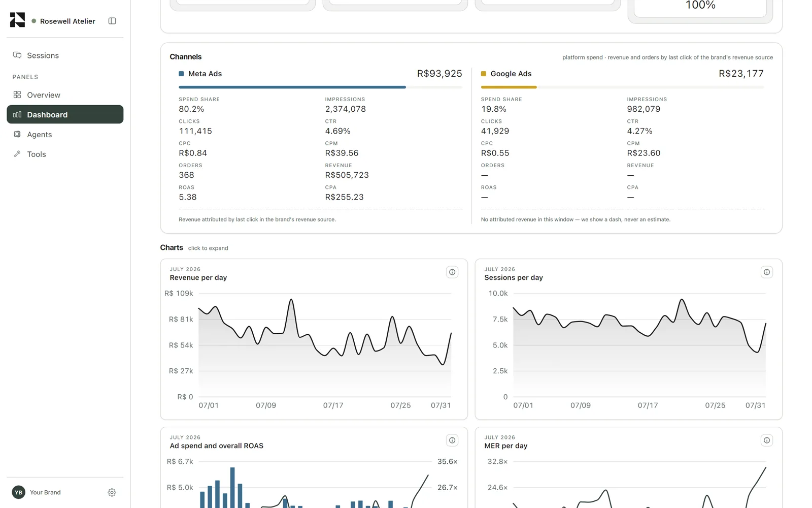Click the Google Ads yellow color swatch

coord(484,74)
